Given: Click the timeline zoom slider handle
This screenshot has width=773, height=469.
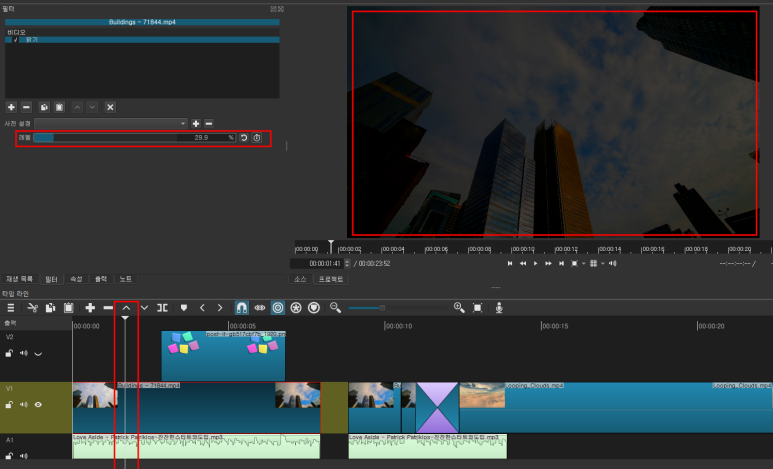Looking at the screenshot, I should 382,308.
